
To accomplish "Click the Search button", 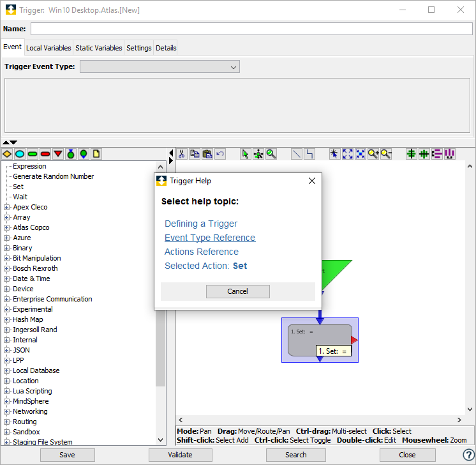I will click(296, 455).
